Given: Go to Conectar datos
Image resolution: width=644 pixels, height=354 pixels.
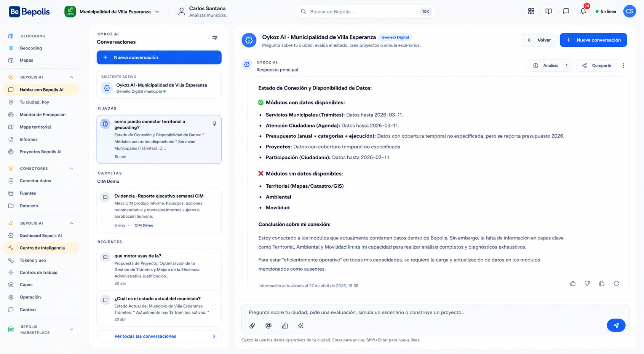Looking at the screenshot, I should (x=41, y=181).
